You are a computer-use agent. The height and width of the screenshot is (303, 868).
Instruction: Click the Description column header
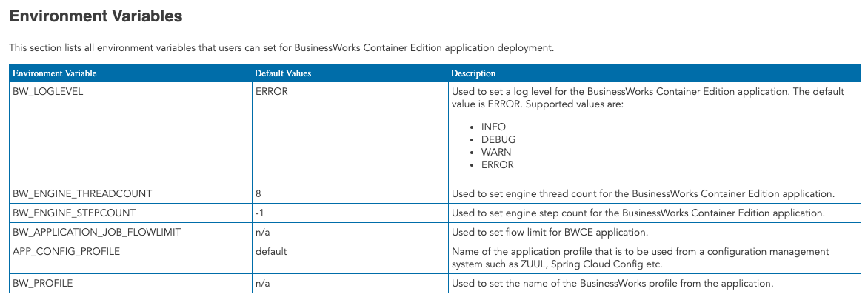coord(473,73)
